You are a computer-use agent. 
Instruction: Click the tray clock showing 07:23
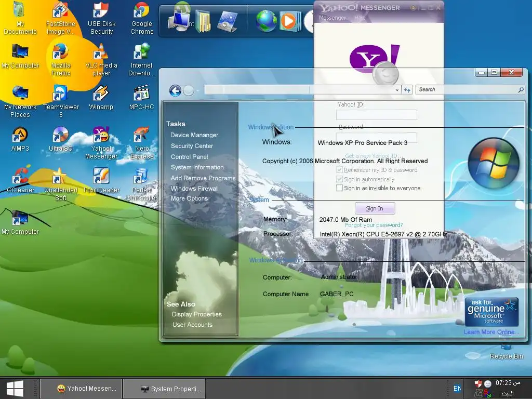point(508,383)
